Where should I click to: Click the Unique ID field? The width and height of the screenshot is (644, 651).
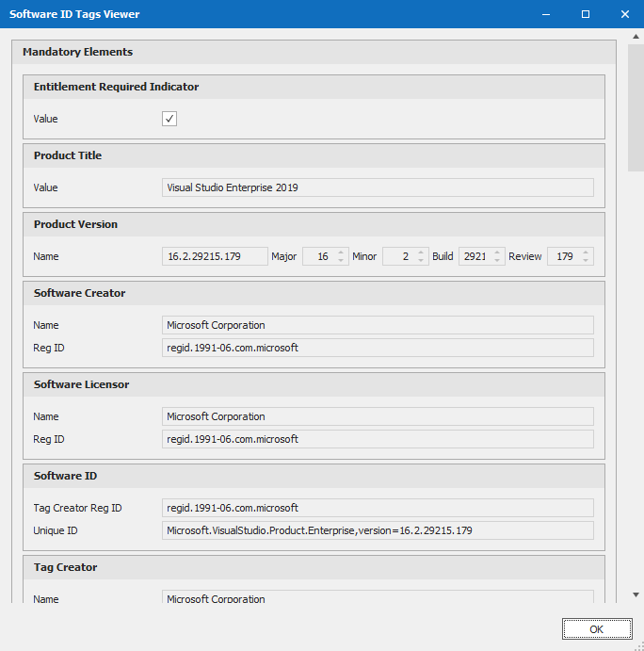(x=378, y=530)
